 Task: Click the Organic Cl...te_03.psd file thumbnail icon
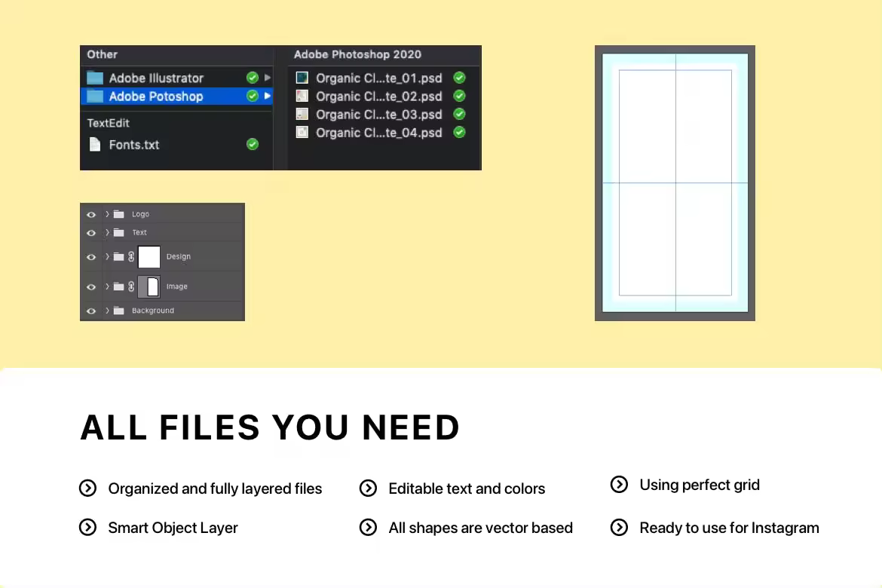click(x=302, y=115)
